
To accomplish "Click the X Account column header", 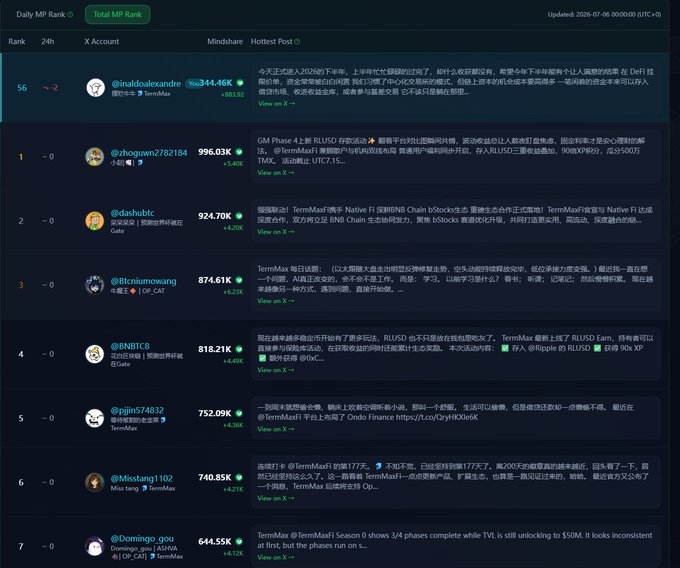I will coord(101,42).
